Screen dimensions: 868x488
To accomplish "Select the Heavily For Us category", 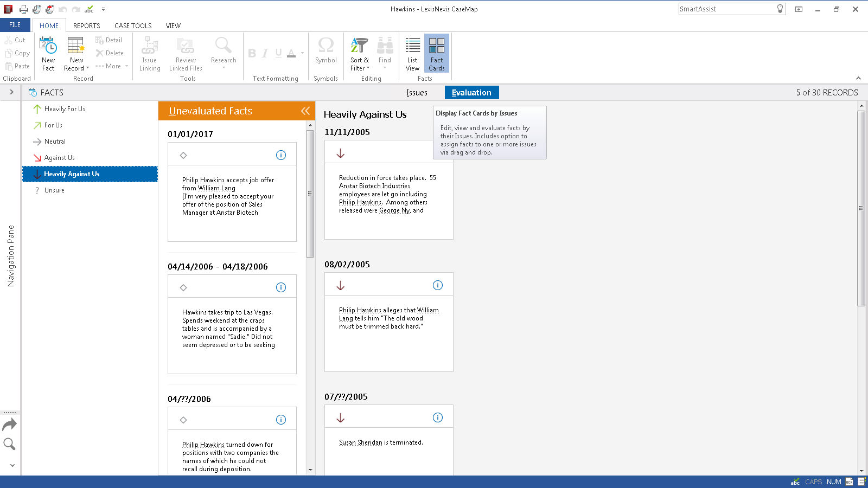I will (65, 108).
